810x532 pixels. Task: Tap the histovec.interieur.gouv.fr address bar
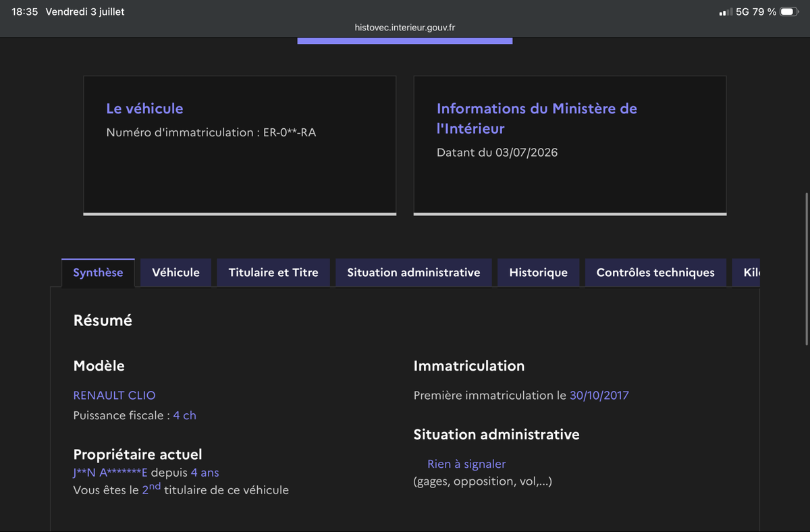[x=405, y=28]
